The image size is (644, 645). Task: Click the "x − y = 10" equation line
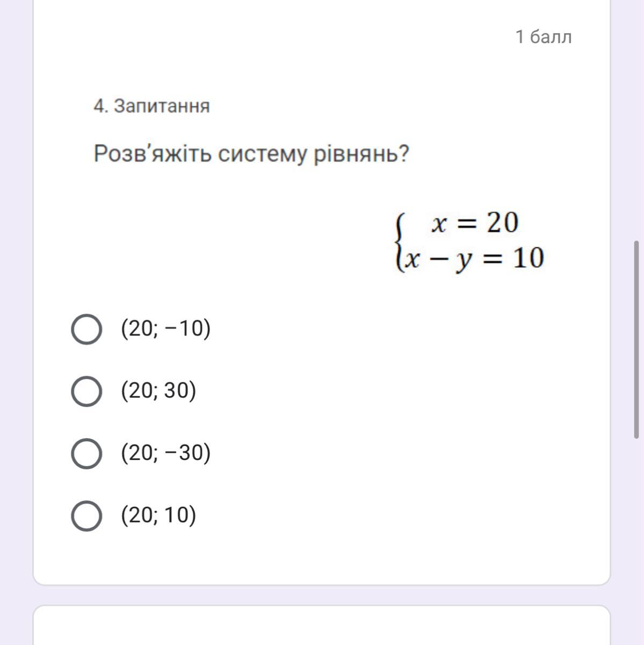pos(474,259)
